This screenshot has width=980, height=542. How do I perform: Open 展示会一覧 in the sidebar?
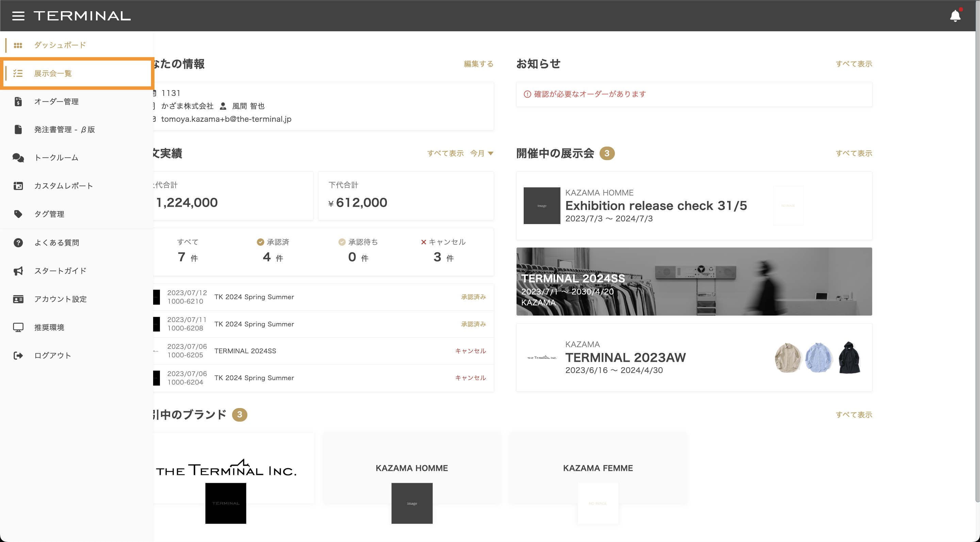pos(53,73)
